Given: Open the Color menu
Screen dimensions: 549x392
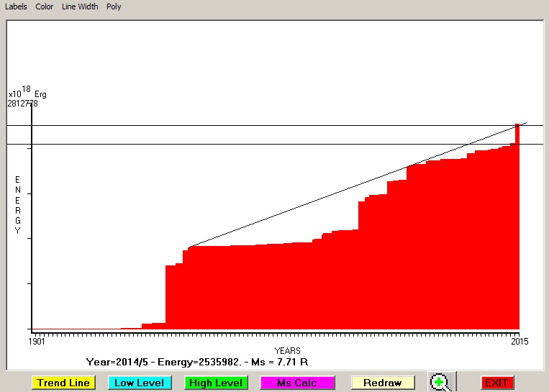Looking at the screenshot, I should click(x=45, y=6).
